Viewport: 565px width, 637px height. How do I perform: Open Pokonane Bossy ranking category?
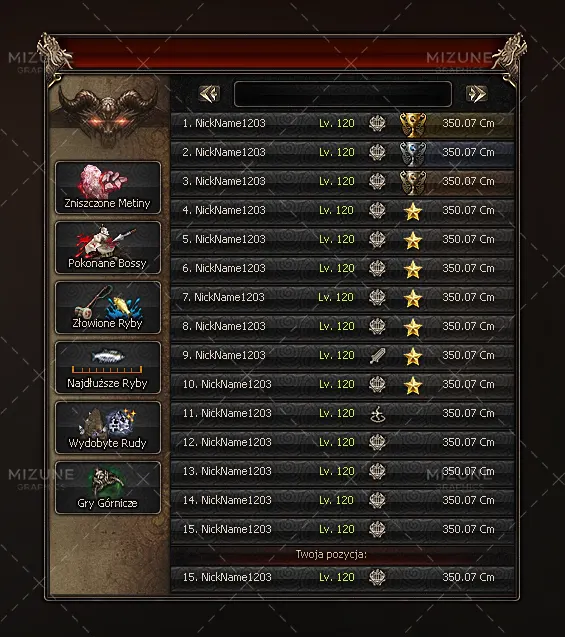(108, 247)
